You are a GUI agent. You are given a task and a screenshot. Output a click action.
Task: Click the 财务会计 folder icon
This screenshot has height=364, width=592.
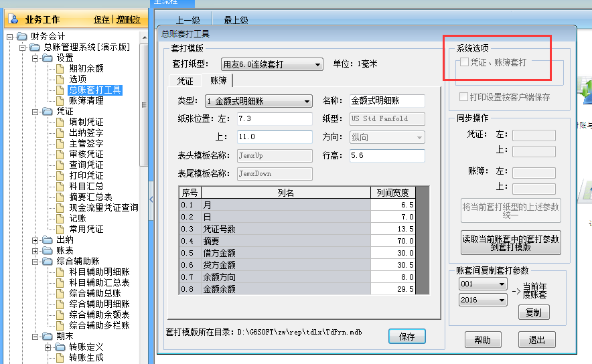coord(22,37)
